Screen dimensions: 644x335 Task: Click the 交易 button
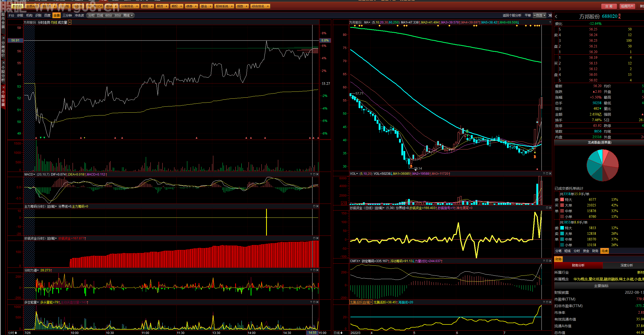609,6
